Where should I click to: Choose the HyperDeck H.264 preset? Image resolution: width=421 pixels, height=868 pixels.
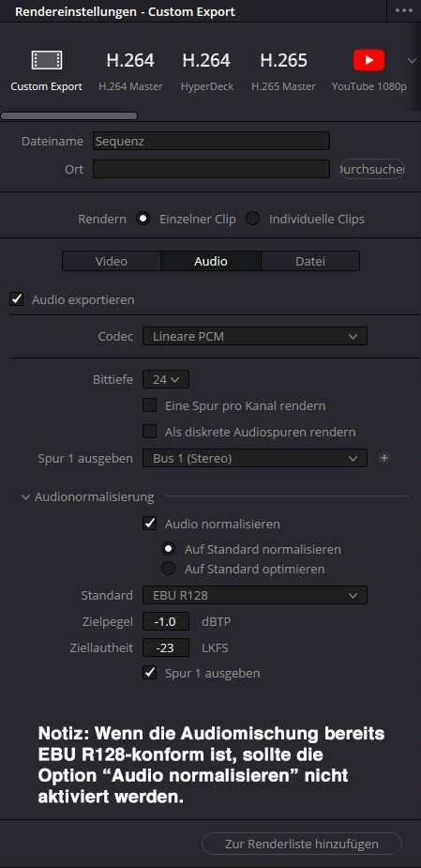pos(207,71)
